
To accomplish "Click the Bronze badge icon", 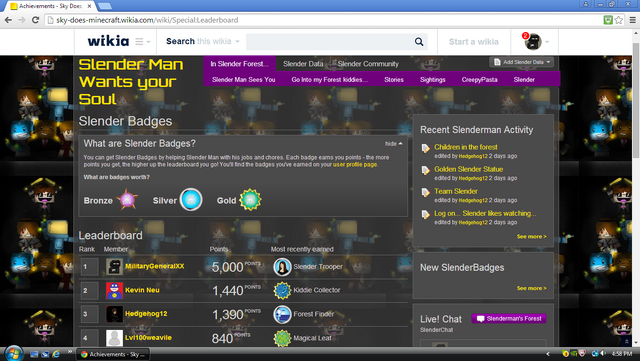I will [127, 200].
